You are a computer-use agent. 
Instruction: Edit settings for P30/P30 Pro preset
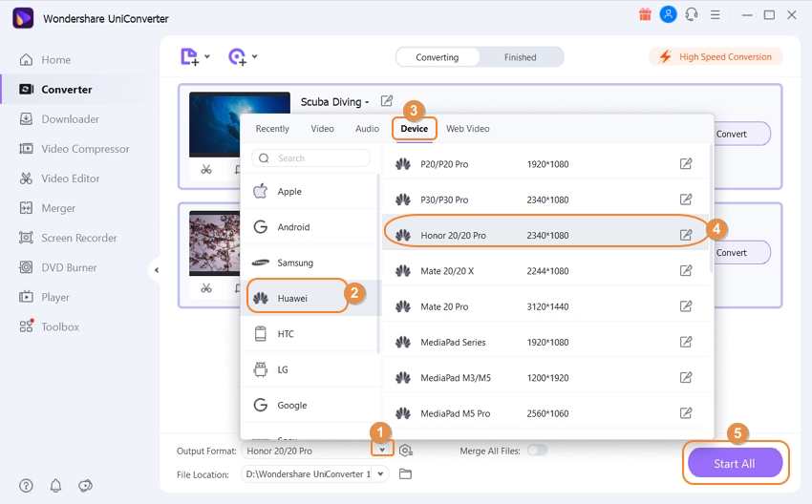click(686, 199)
